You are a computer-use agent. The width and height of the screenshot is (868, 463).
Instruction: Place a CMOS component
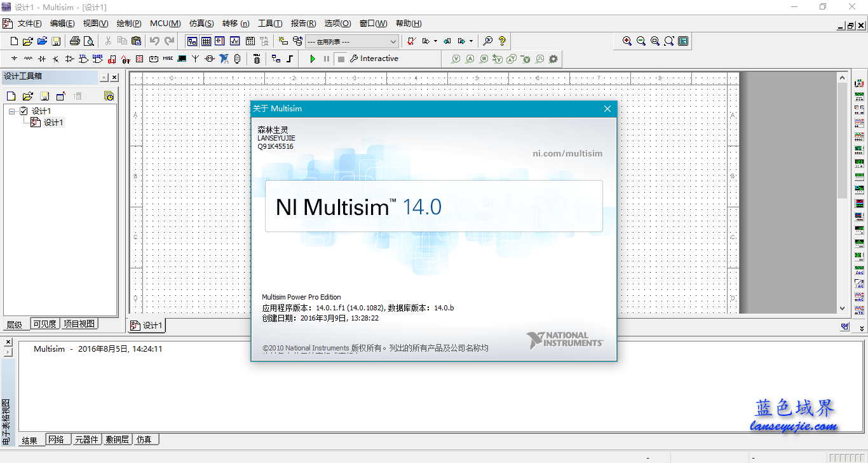pos(98,59)
